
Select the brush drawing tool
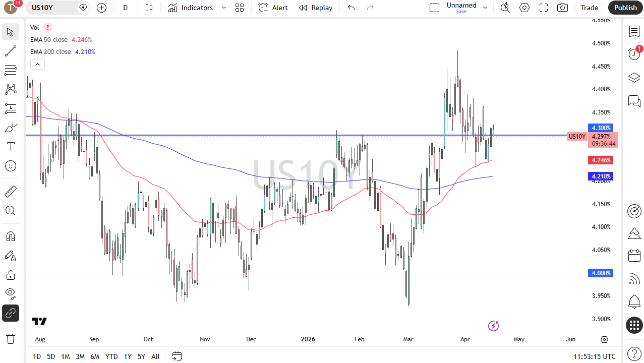point(10,128)
